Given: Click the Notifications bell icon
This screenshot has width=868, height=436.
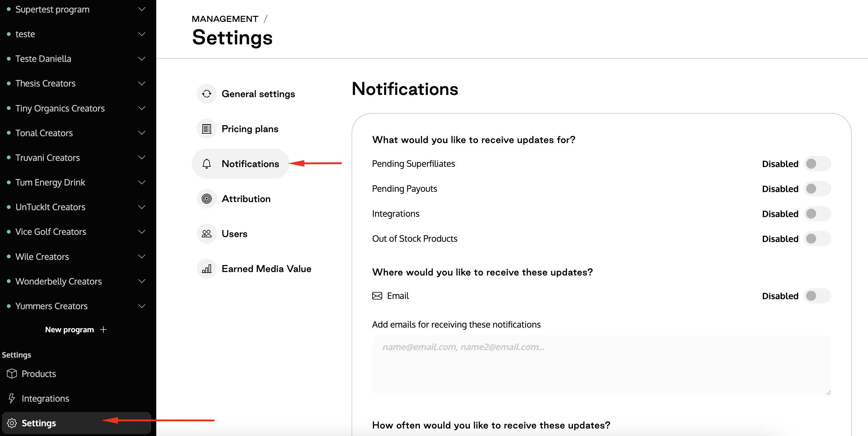Looking at the screenshot, I should [207, 164].
